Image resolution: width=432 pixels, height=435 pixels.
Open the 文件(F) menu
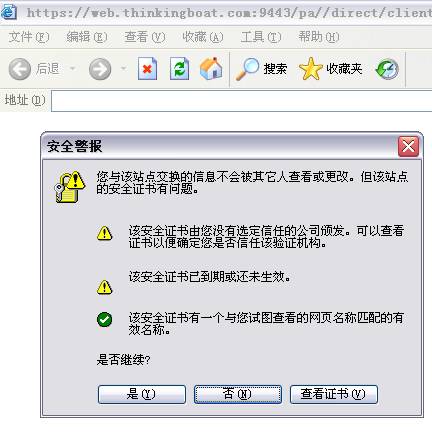tap(29, 37)
